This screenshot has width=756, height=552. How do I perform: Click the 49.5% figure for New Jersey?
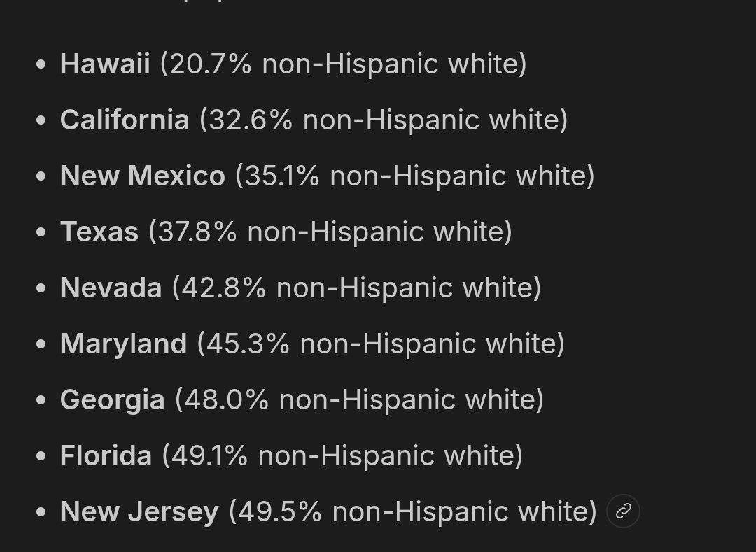pos(280,511)
